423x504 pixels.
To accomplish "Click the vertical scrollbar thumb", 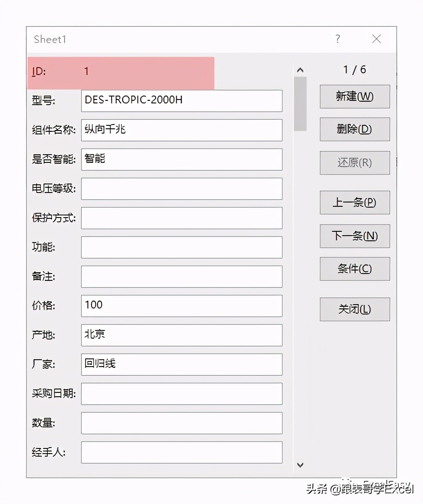I will [300, 103].
